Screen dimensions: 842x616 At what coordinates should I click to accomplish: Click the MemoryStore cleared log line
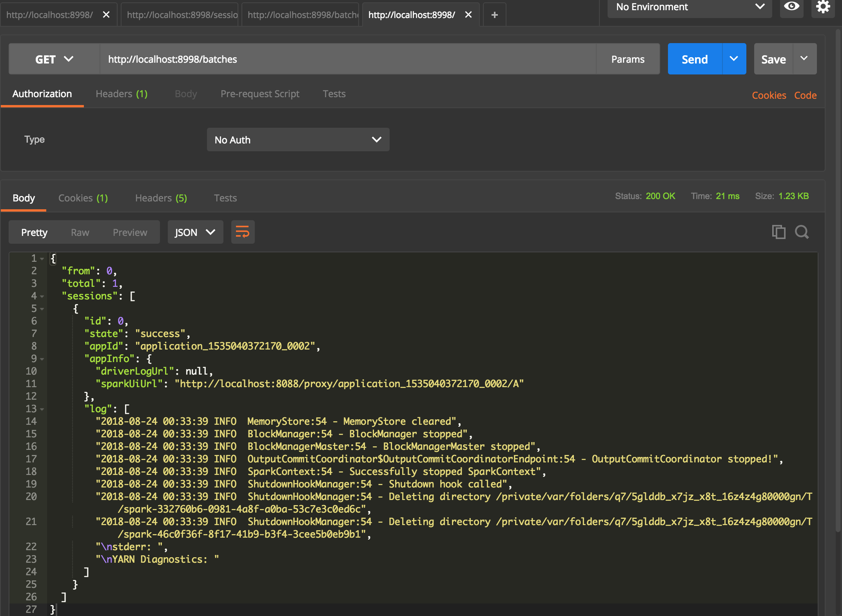pyautogui.click(x=279, y=422)
